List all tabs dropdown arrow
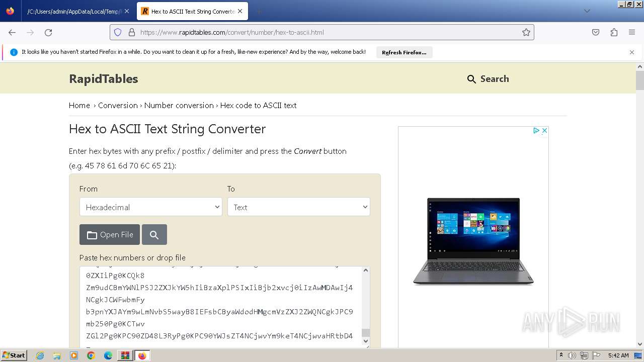This screenshot has height=362, width=644. tap(587, 11)
